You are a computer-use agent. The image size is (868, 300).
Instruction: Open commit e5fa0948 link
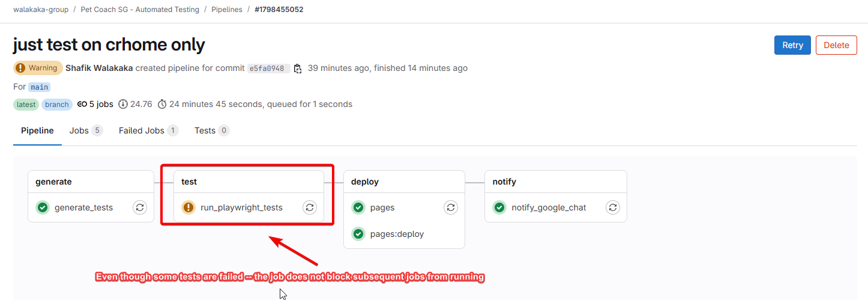tap(268, 69)
